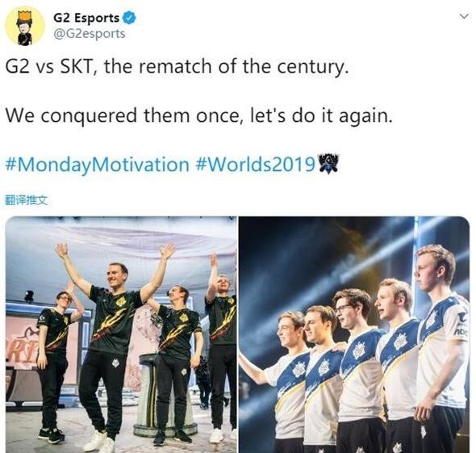Expand the tweet options chevron

464,16
